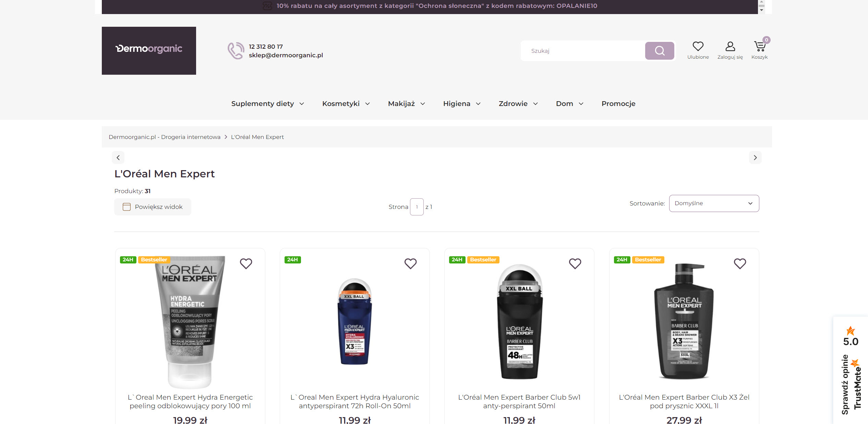Click L'Oréal Men Expert breadcrumb
868x424 pixels.
[x=257, y=137]
